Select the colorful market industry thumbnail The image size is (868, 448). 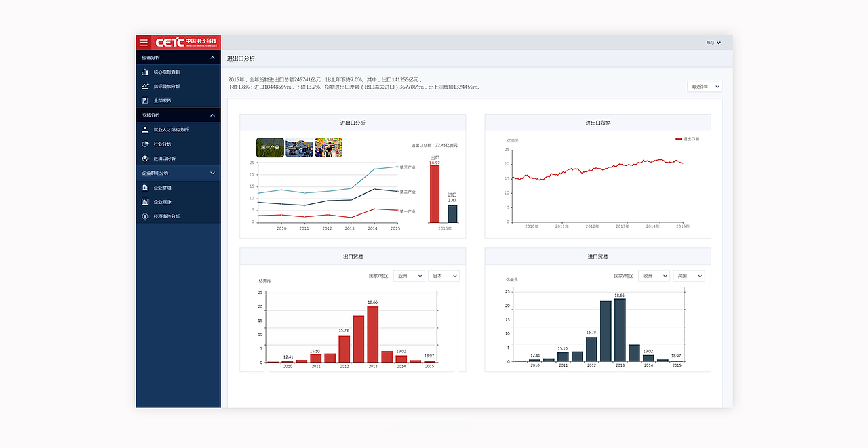click(x=328, y=148)
